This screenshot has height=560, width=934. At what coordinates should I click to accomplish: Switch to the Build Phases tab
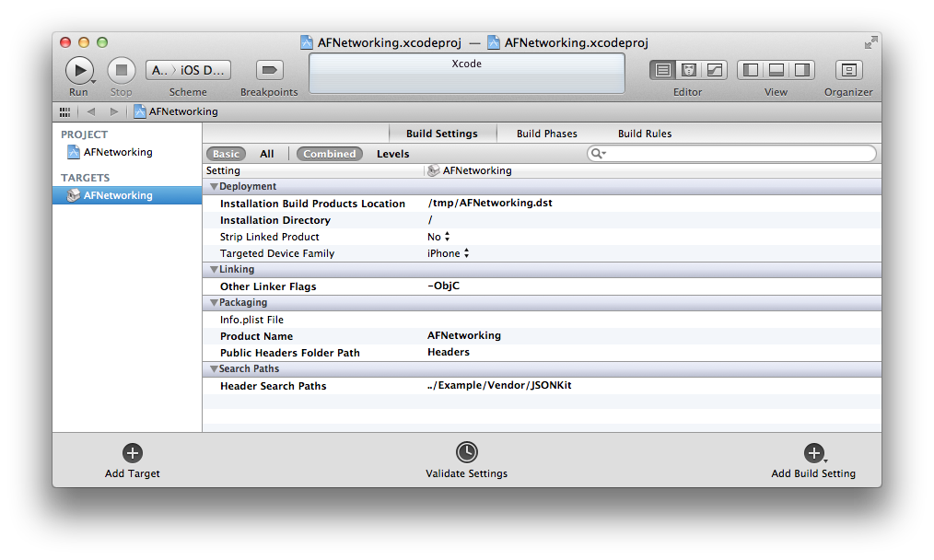pos(547,134)
